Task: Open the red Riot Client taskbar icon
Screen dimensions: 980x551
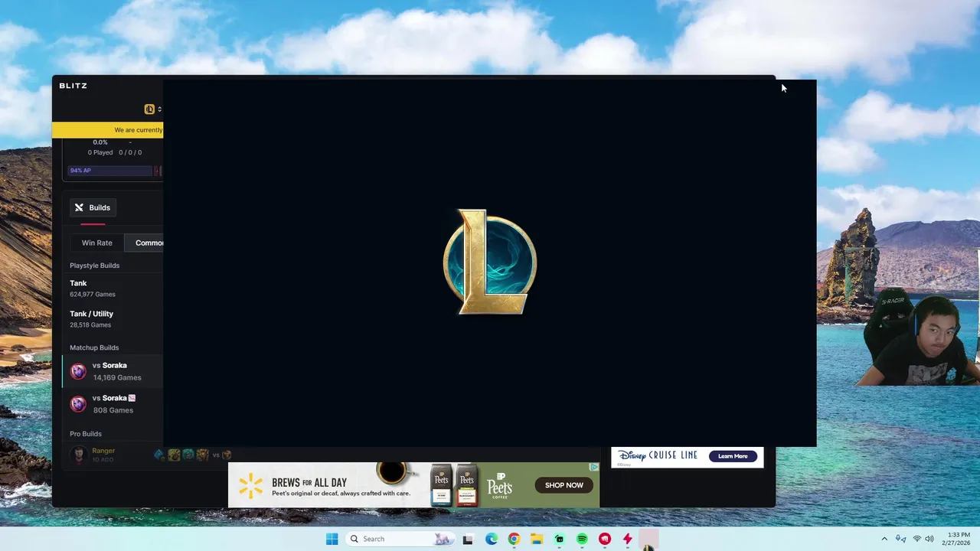Action: [605, 539]
